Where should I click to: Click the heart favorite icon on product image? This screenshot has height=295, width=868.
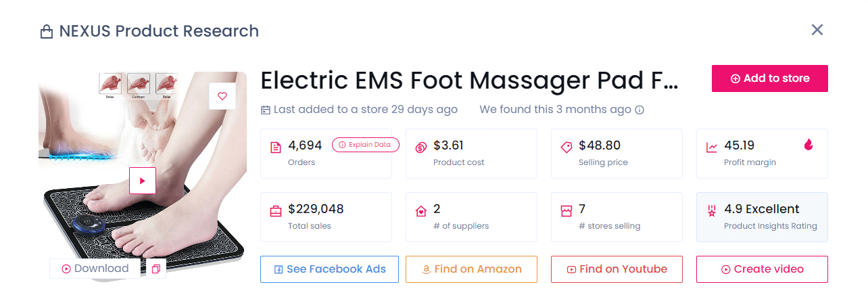pos(222,96)
